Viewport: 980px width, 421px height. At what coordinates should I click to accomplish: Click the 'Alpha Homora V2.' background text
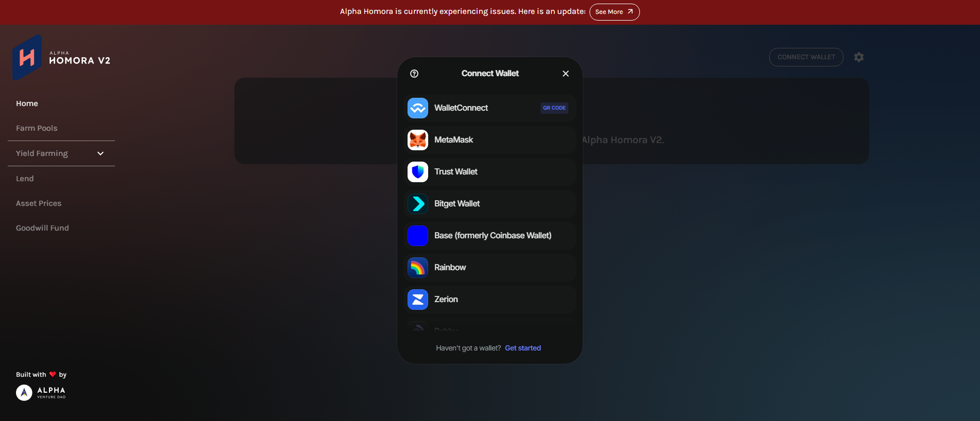coord(623,140)
